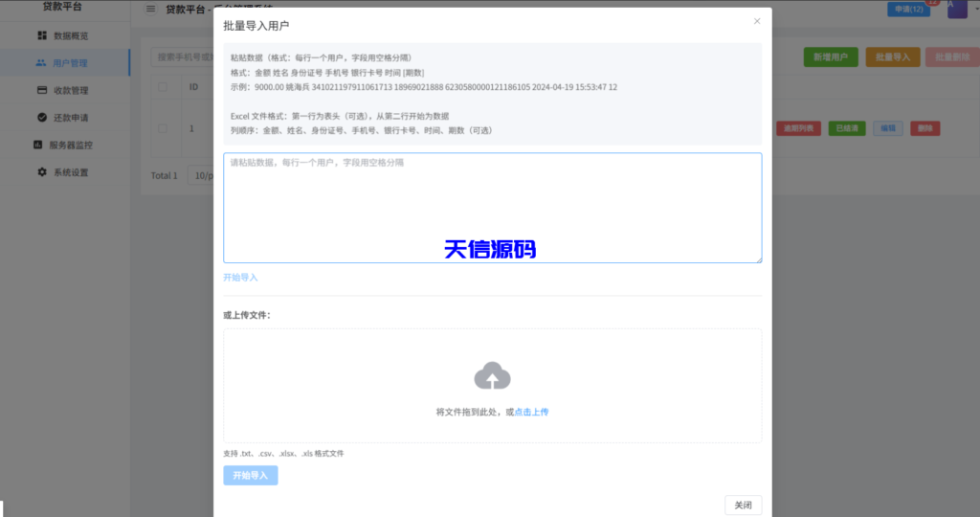
Task: Click the 服务器监控 chart icon
Action: 37,145
